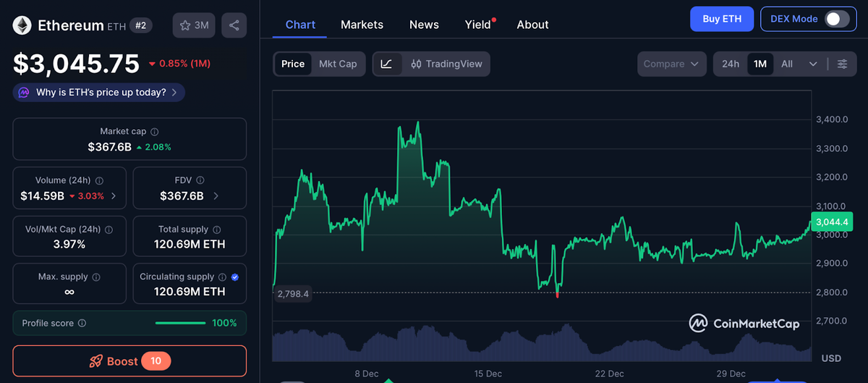Viewport: 868px width, 383px height.
Task: Open the Markets tab
Action: pyautogui.click(x=362, y=25)
